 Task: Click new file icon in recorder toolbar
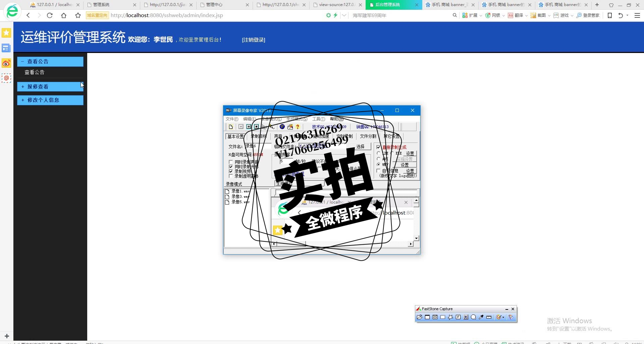(231, 127)
